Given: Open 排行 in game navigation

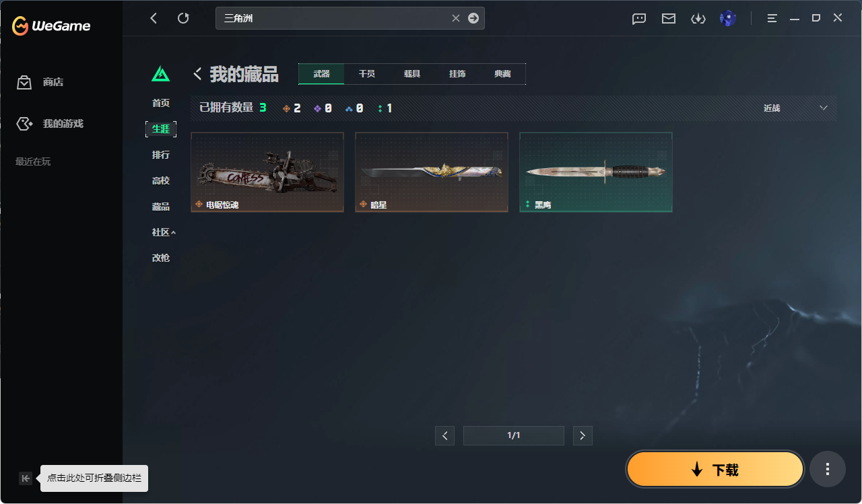Looking at the screenshot, I should pos(161,155).
